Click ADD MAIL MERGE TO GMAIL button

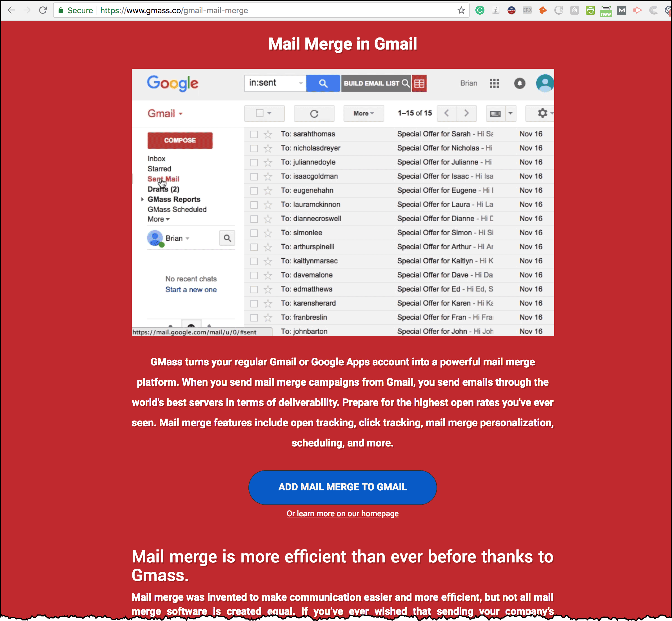[342, 487]
